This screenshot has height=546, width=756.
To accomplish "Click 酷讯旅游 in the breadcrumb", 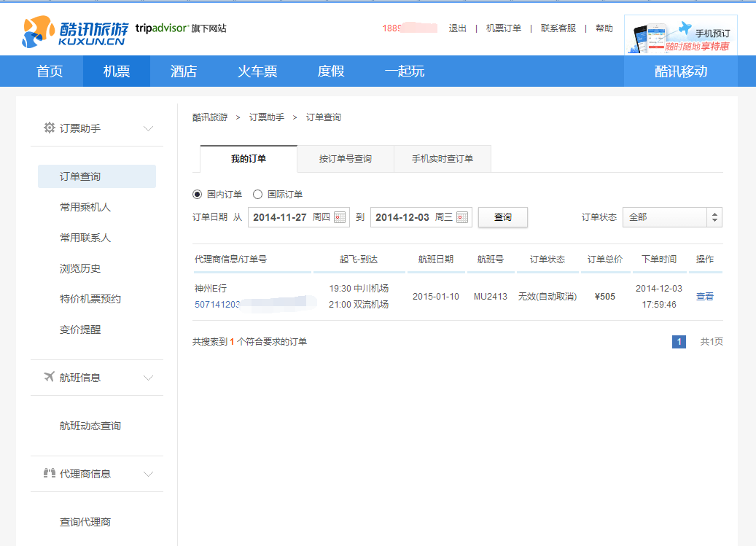I will click(x=210, y=117).
